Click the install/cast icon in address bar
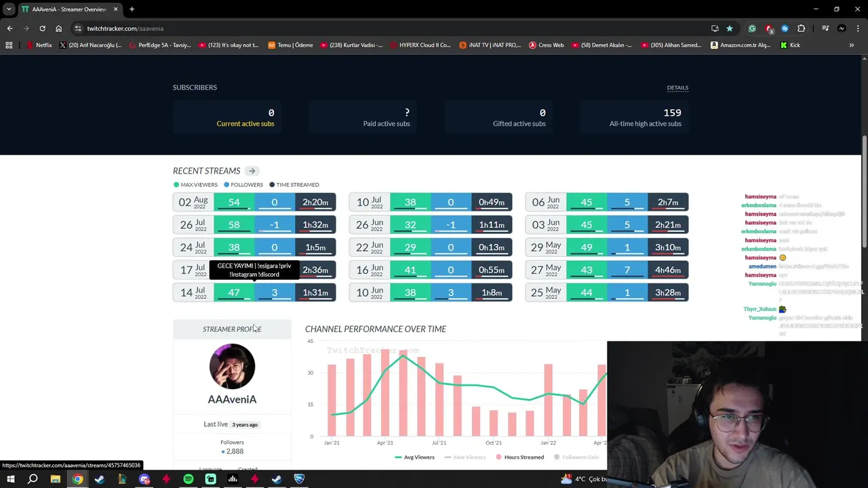The width and height of the screenshot is (868, 488). coord(715,28)
